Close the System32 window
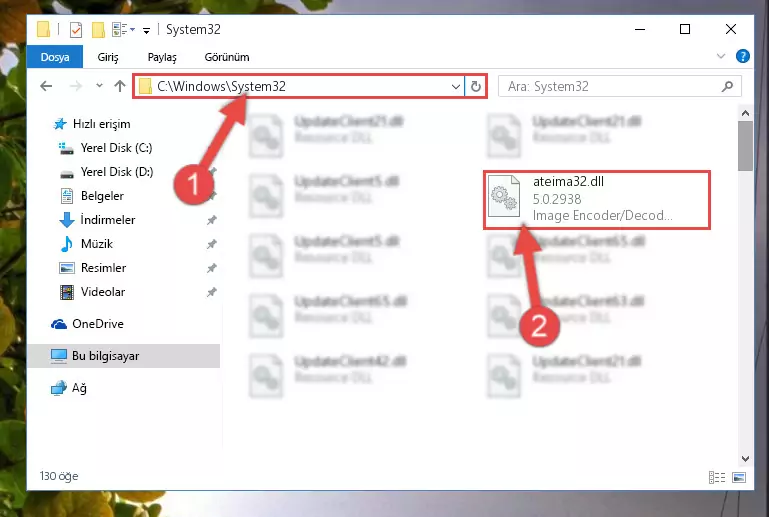The width and height of the screenshot is (769, 517). tap(730, 29)
